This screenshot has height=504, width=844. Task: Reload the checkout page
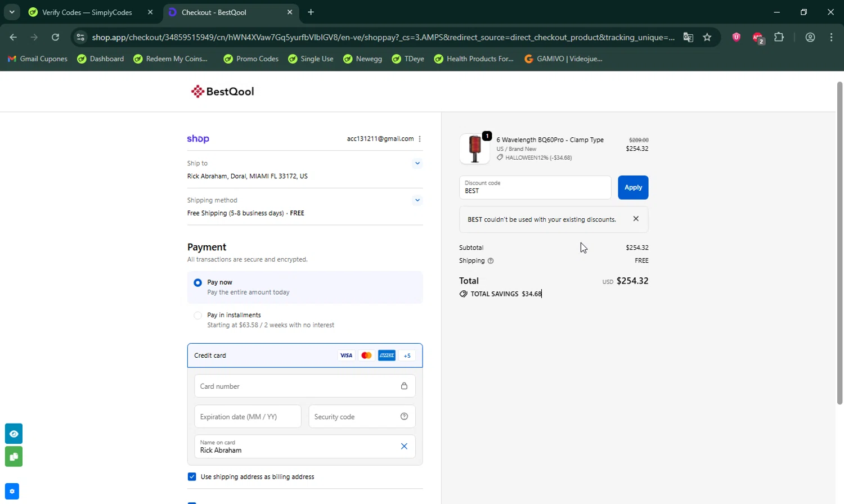pos(55,37)
